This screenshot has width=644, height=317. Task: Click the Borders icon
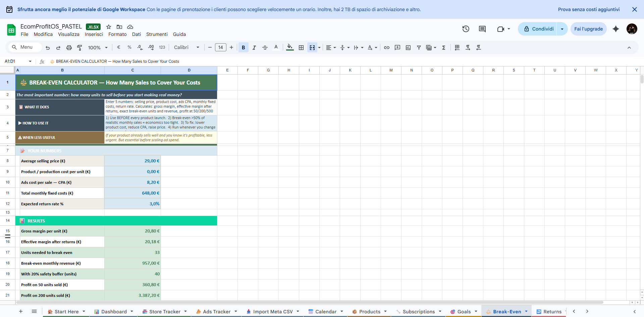[x=301, y=48]
